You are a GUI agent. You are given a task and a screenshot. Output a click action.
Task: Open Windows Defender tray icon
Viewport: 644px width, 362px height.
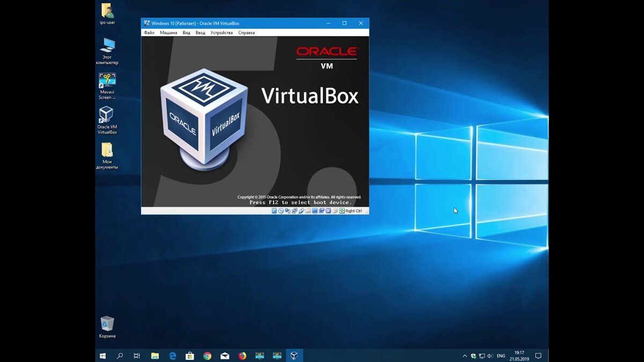point(473,356)
